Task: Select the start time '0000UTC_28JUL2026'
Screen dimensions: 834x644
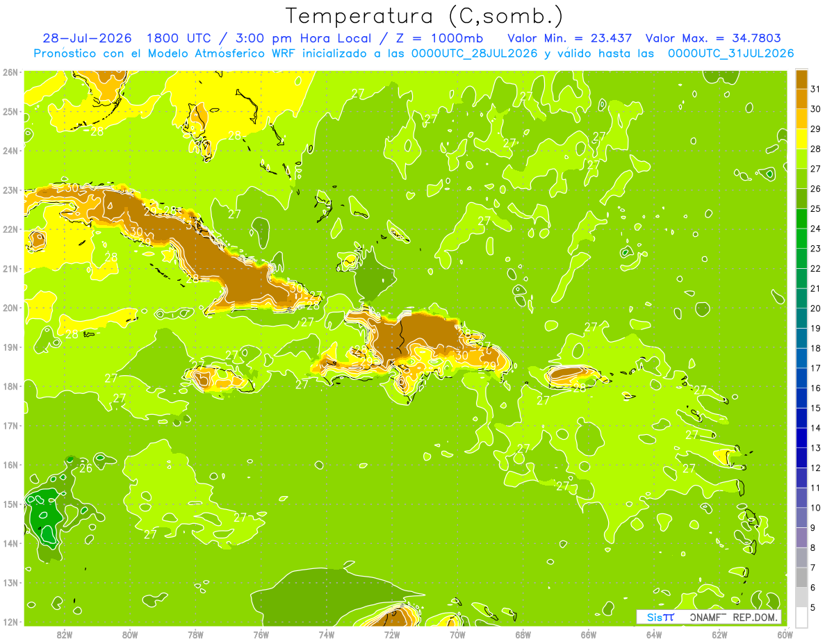Action: coord(475,53)
